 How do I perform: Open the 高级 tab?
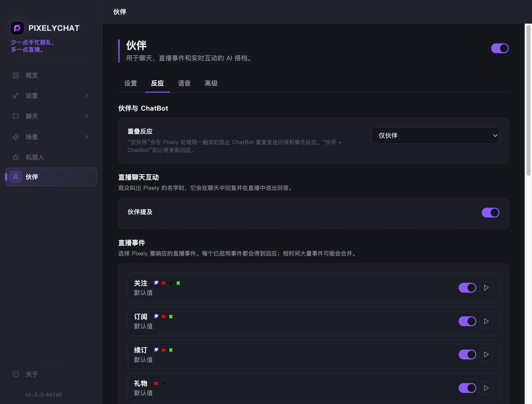tap(211, 83)
